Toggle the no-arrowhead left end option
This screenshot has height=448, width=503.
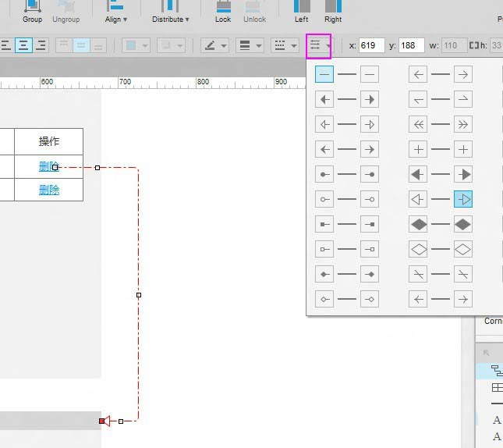pyautogui.click(x=324, y=74)
